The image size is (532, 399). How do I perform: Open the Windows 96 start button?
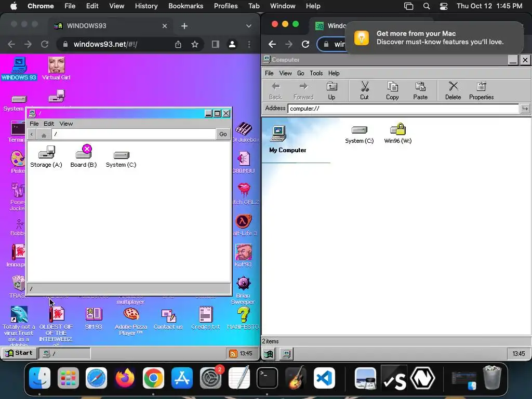(269, 354)
